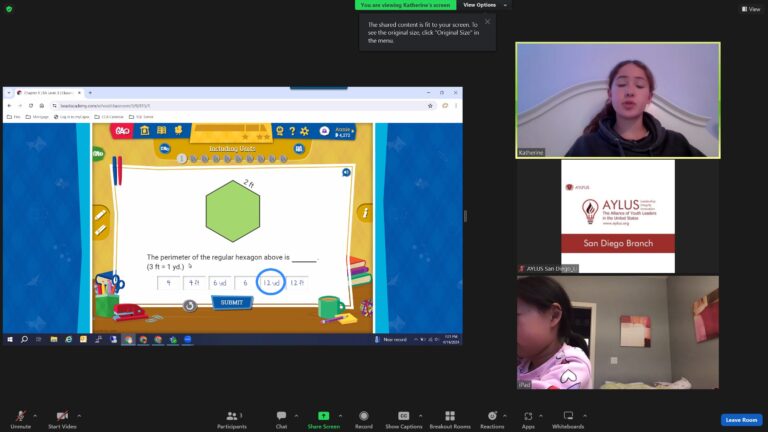Select the Chapter browser tab

click(x=48, y=93)
